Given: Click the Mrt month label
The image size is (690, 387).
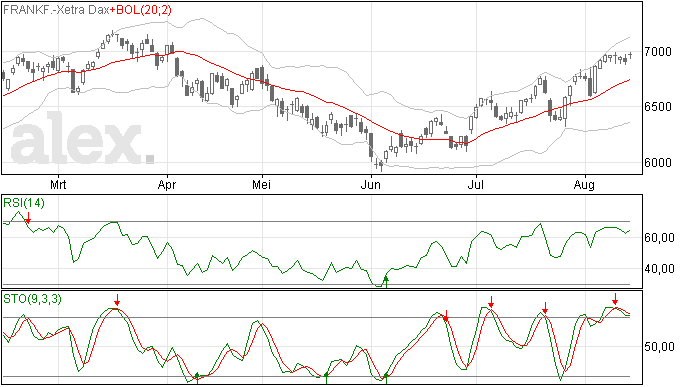Looking at the screenshot, I should [58, 184].
